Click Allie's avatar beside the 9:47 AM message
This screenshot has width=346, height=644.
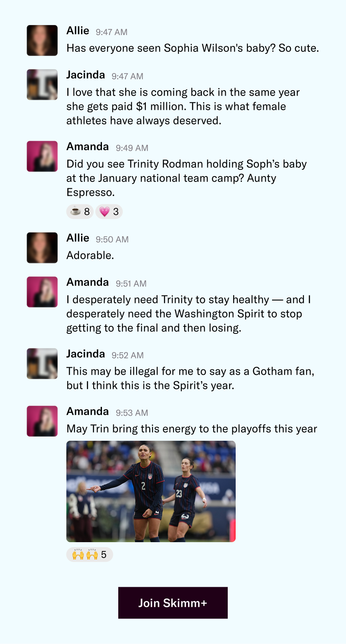tap(42, 40)
